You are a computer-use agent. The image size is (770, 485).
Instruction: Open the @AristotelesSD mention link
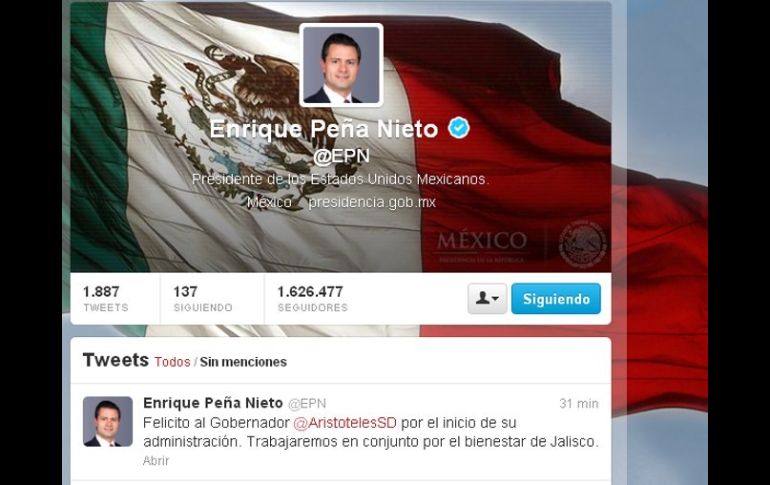click(x=345, y=423)
